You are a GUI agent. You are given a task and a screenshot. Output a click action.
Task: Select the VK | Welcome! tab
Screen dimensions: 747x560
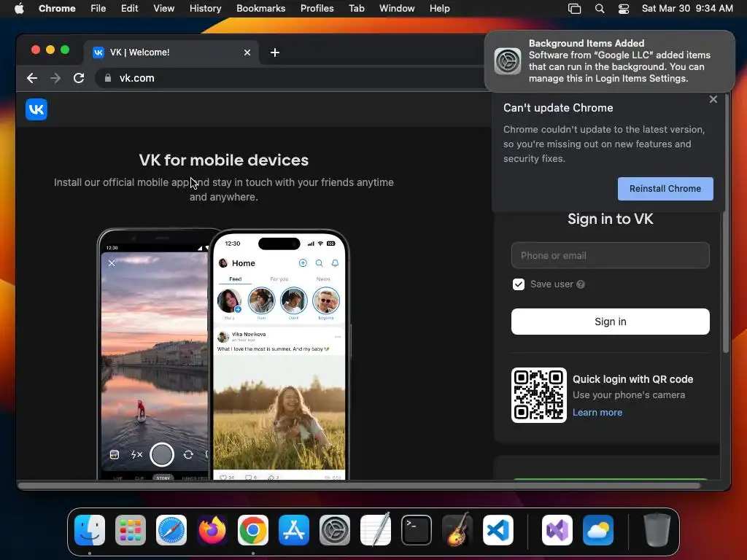coord(171,52)
